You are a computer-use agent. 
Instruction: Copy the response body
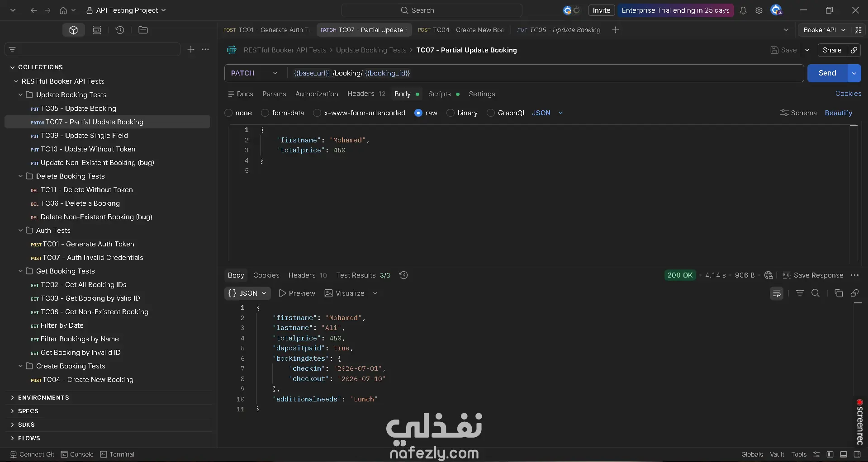839,293
